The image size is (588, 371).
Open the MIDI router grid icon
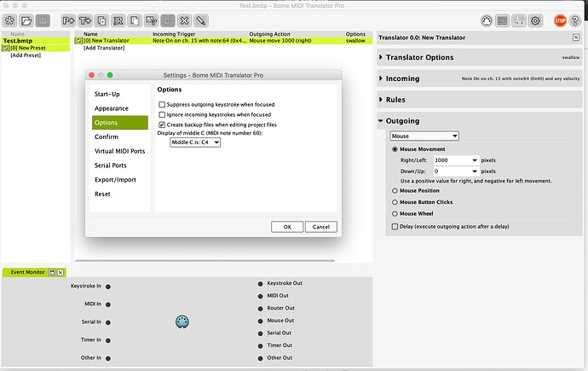pos(502,20)
